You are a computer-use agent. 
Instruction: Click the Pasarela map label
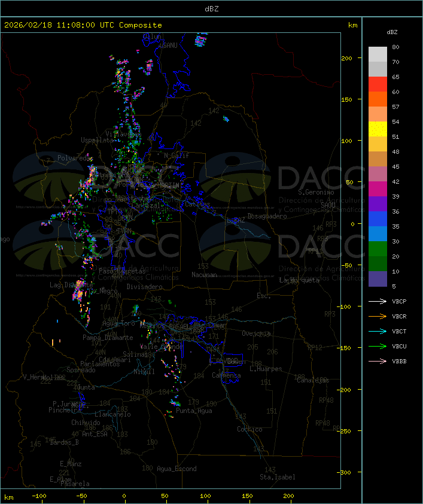click(x=75, y=484)
